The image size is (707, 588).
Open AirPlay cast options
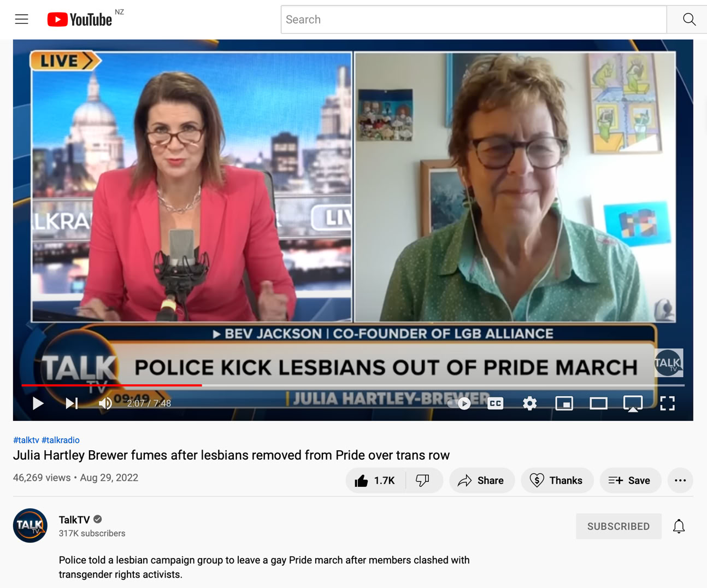(x=633, y=404)
